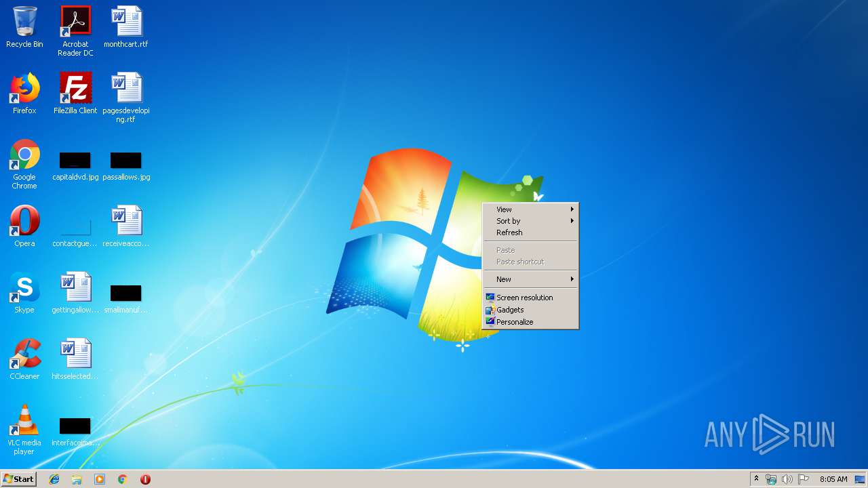Select the CCleaner desktop shortcut

[24, 360]
